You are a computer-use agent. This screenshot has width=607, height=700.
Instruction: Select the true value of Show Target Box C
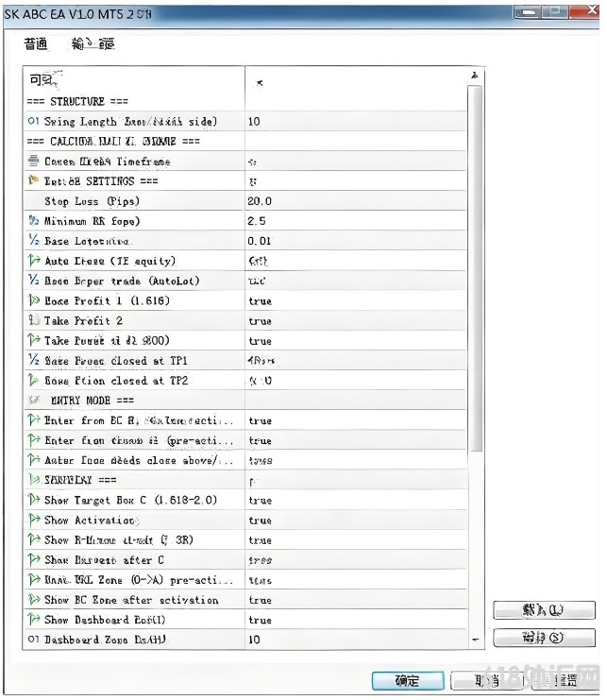point(260,501)
